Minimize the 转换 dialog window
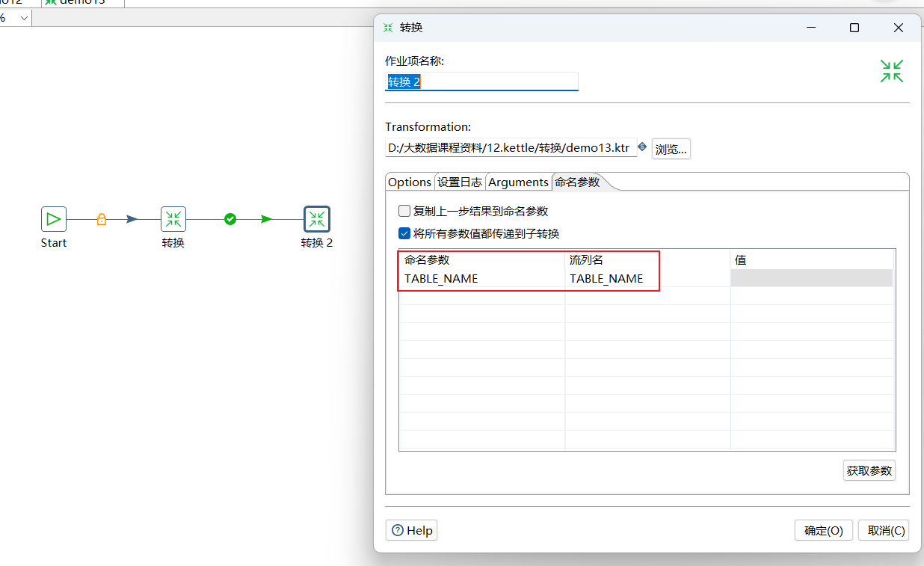This screenshot has height=566, width=924. 811,28
